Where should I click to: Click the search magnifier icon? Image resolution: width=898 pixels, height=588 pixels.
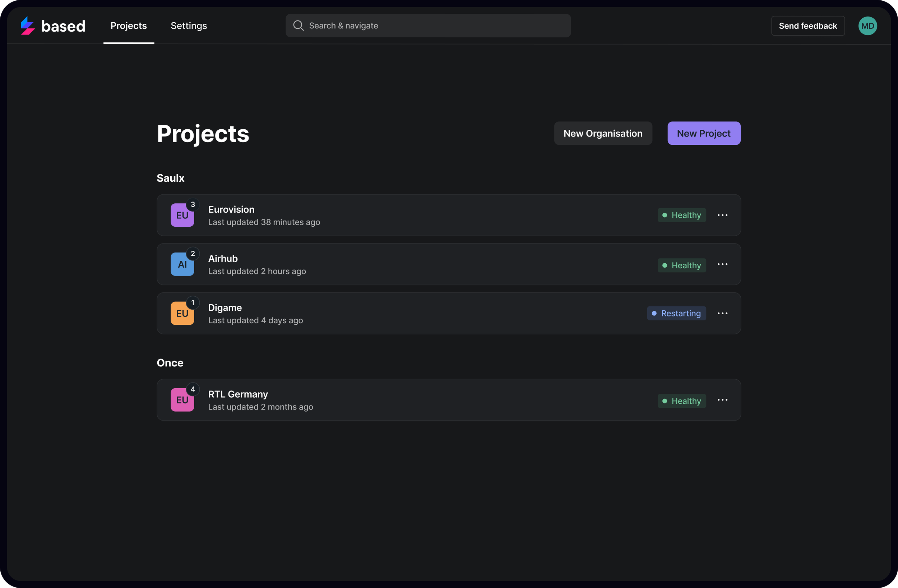(298, 26)
